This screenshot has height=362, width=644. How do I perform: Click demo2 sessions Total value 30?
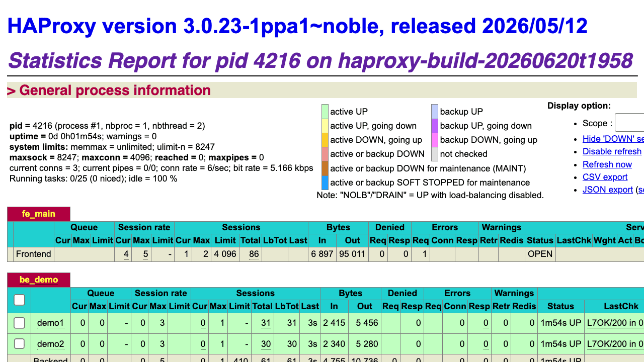click(x=266, y=344)
